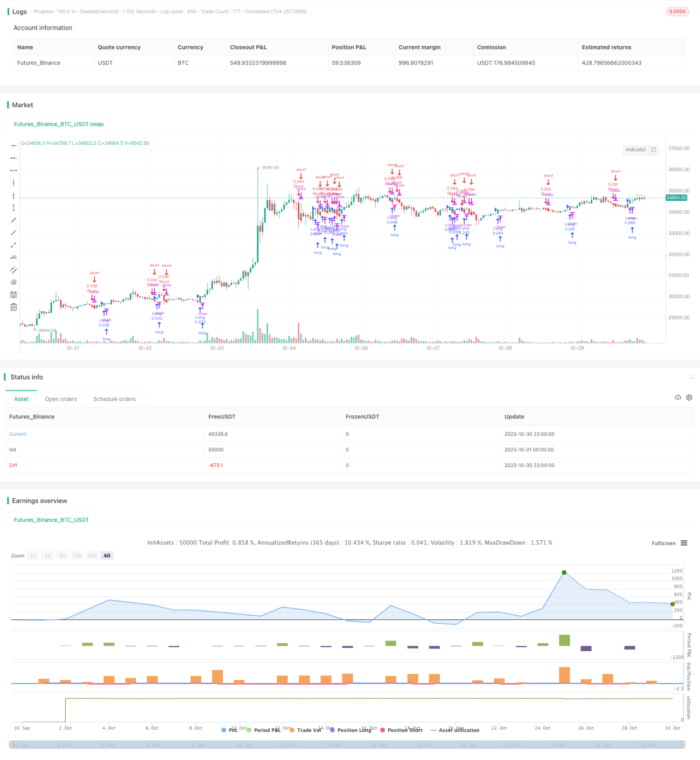Screen dimensions: 700x760
Task: Switch to the Schedule orders tab
Action: pyautogui.click(x=115, y=399)
